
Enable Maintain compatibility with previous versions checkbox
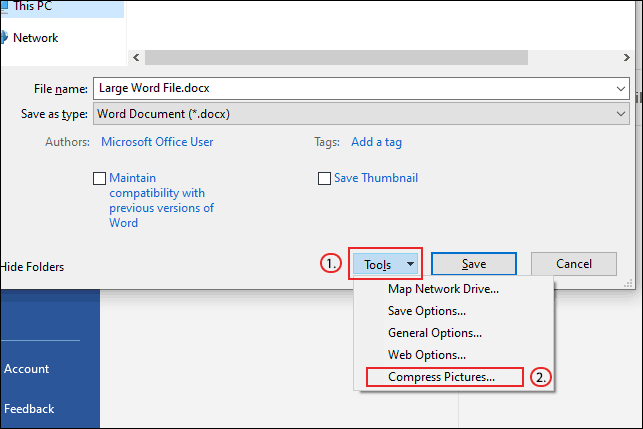(x=99, y=179)
